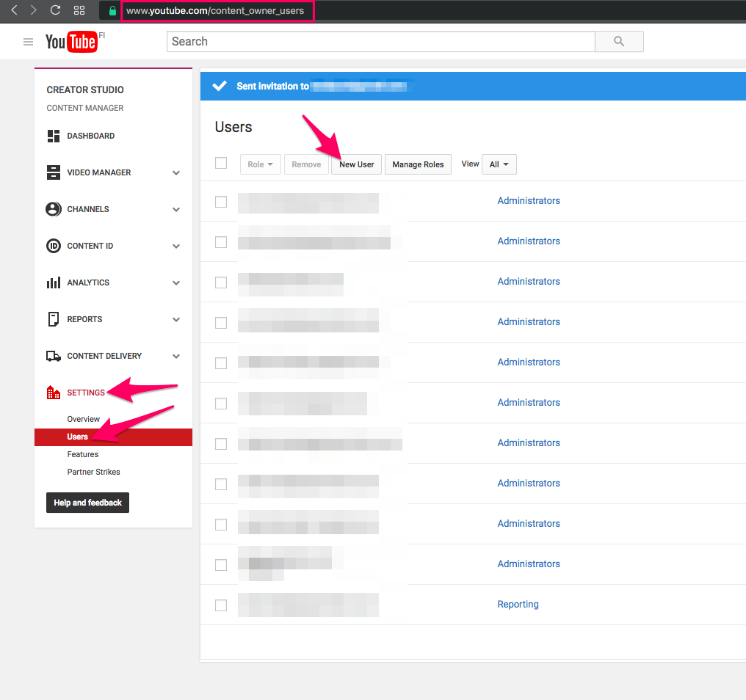The width and height of the screenshot is (746, 700).
Task: Click the Remove button
Action: click(306, 164)
